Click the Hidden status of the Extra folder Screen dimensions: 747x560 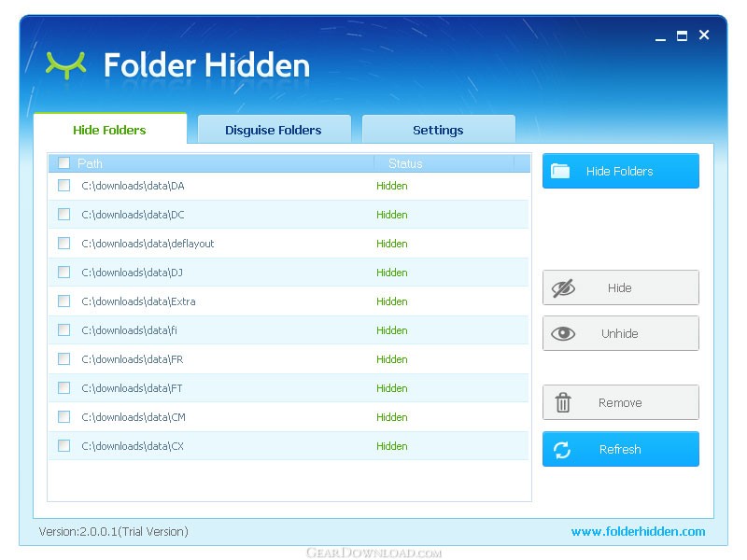pos(391,301)
